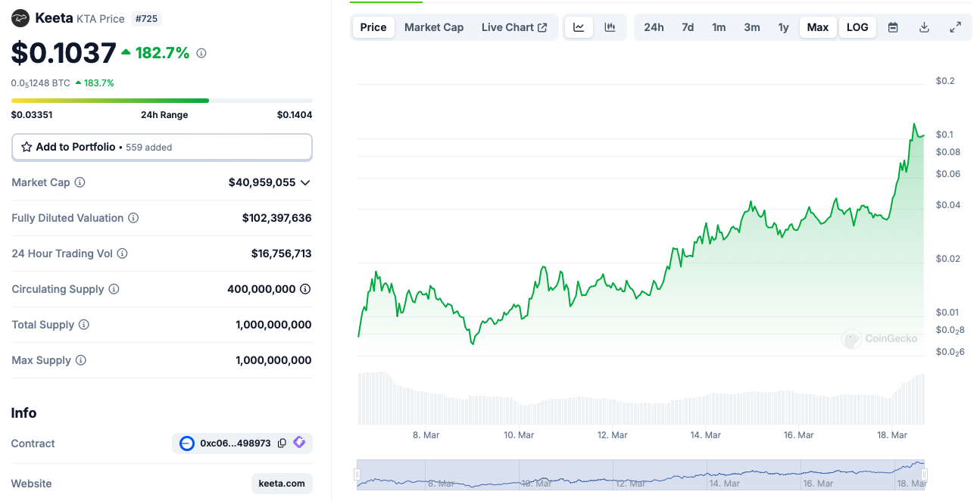This screenshot has width=980, height=501.
Task: Switch to line chart view icon
Action: 579,27
